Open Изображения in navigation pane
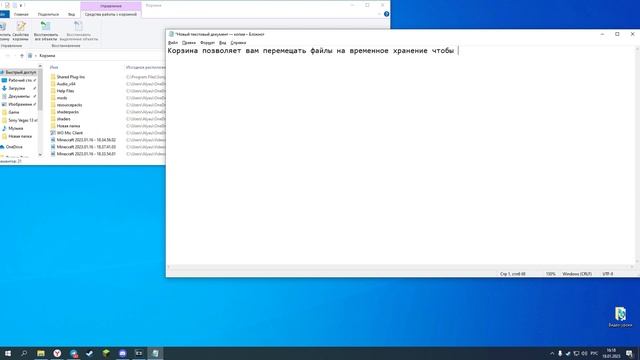 point(20,104)
